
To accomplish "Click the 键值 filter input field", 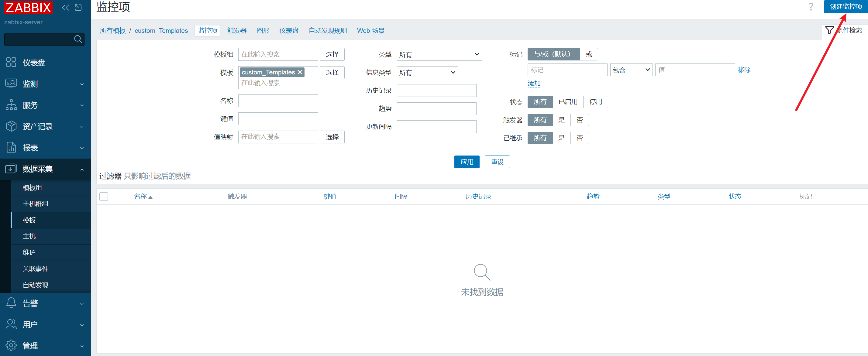I will point(278,118).
